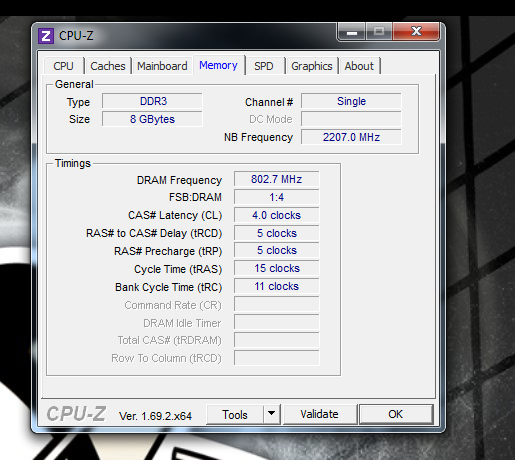Click the Memory tab
Viewport: 515px width, 460px height.
218,65
